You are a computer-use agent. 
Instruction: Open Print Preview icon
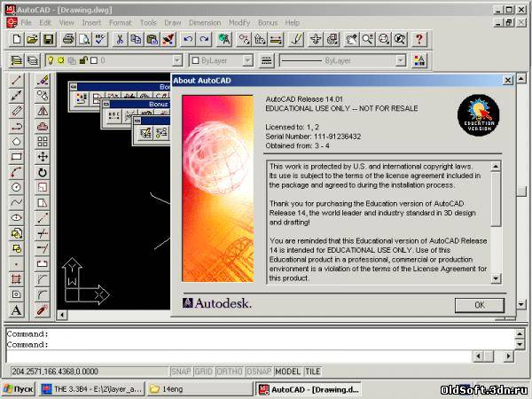coord(84,39)
